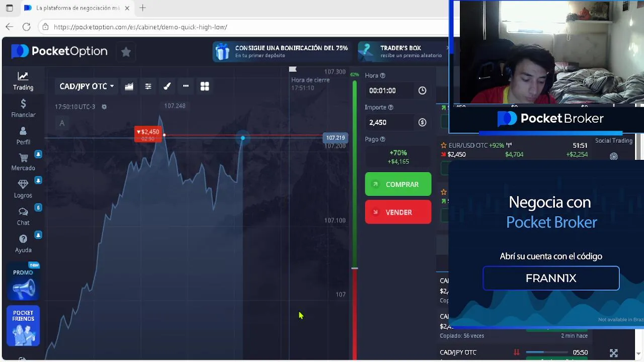This screenshot has height=362, width=644.
Task: Click the +70% payout box
Action: click(398, 157)
